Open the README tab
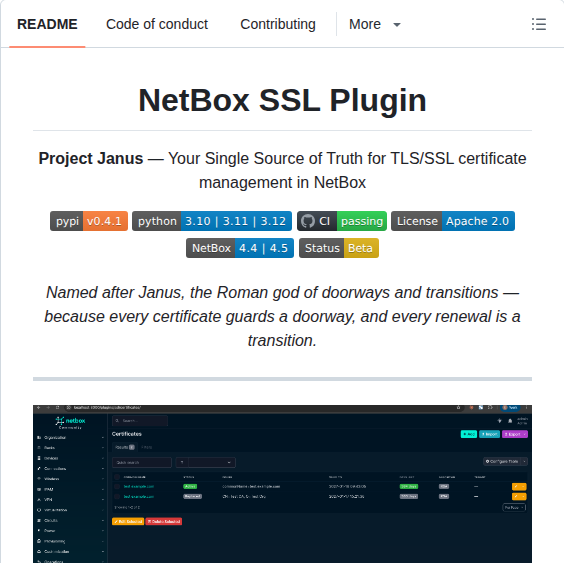This screenshot has height=563, width=564. 47,24
